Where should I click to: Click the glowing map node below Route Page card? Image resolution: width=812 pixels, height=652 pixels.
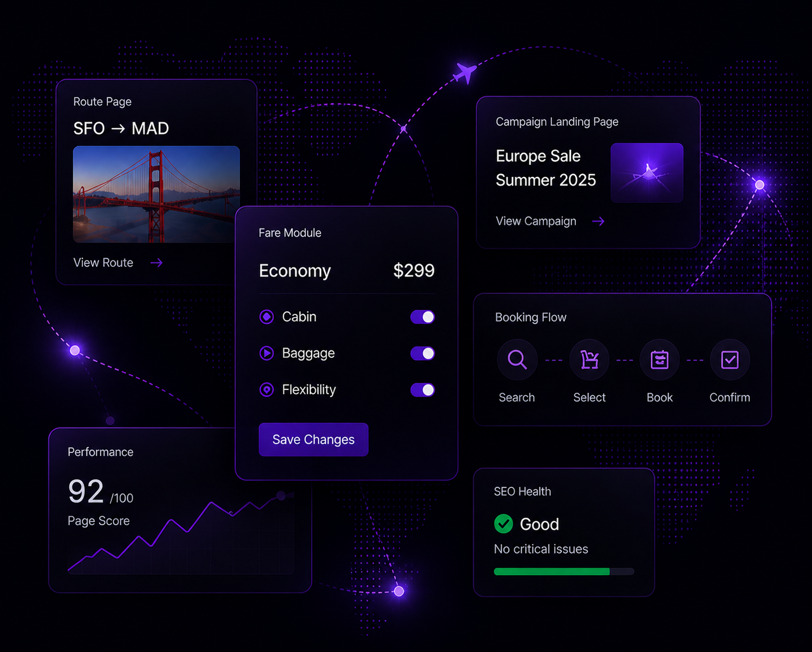click(x=75, y=350)
